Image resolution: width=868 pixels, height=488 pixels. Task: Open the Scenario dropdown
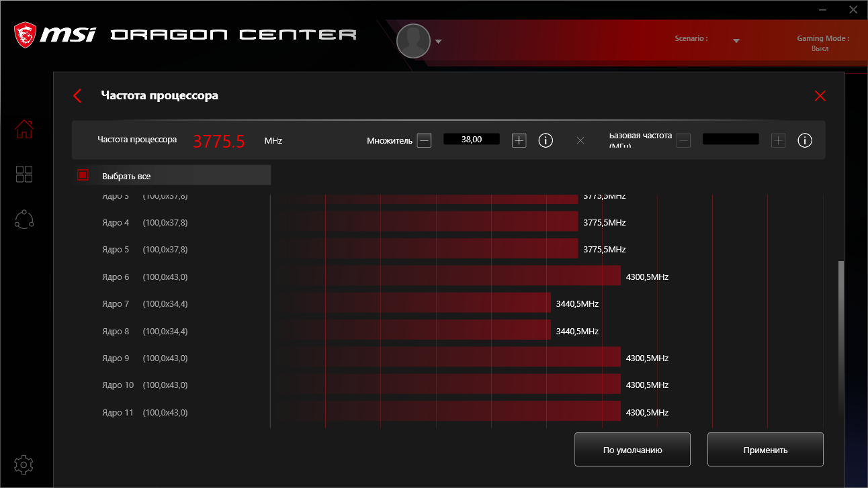pyautogui.click(x=736, y=41)
